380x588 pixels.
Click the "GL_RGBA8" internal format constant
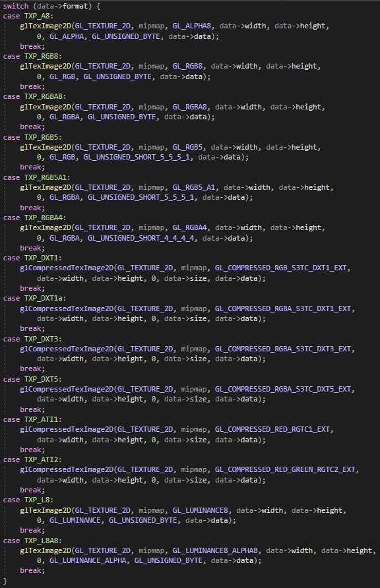pos(189,107)
